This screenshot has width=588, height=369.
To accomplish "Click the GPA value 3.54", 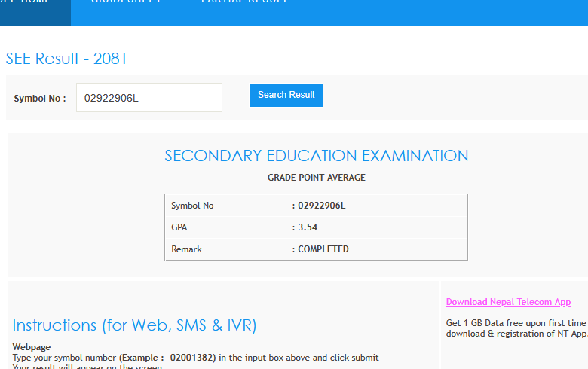I will pyautogui.click(x=308, y=227).
